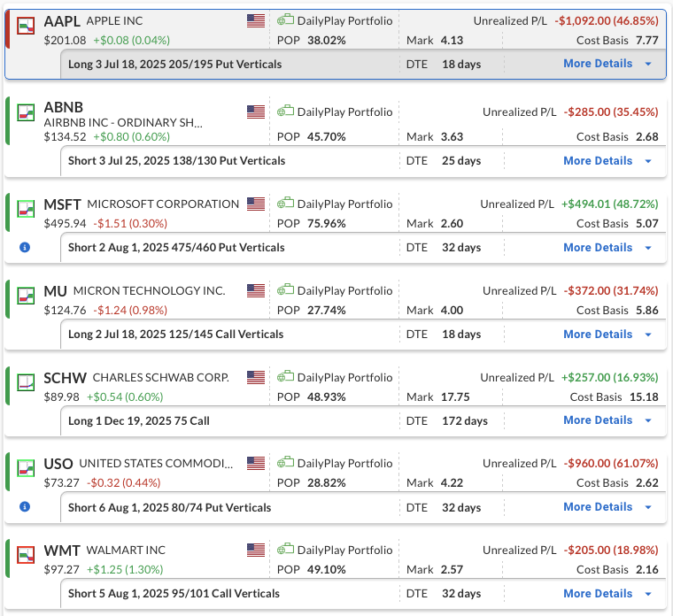Click the MU risk graph icon

[x=26, y=296]
